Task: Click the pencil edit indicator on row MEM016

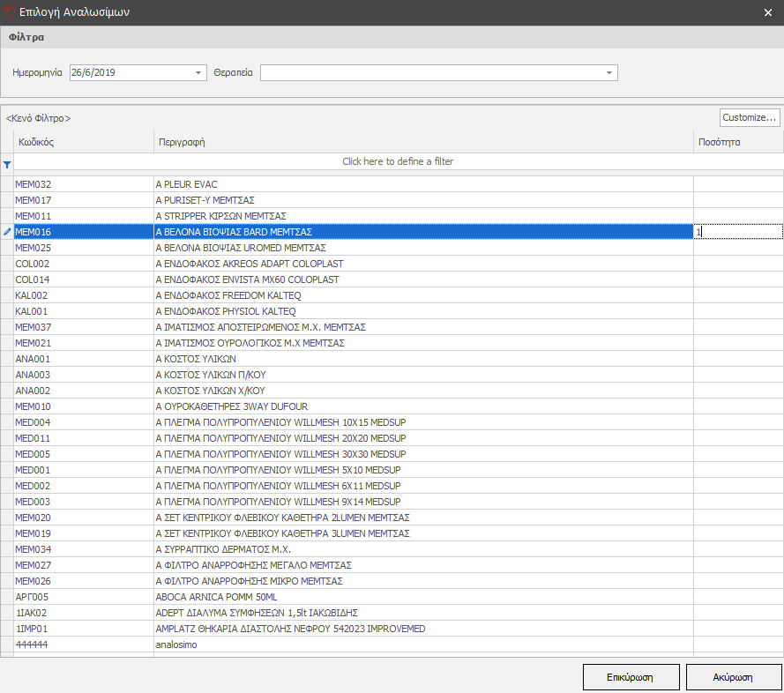Action: [7, 232]
